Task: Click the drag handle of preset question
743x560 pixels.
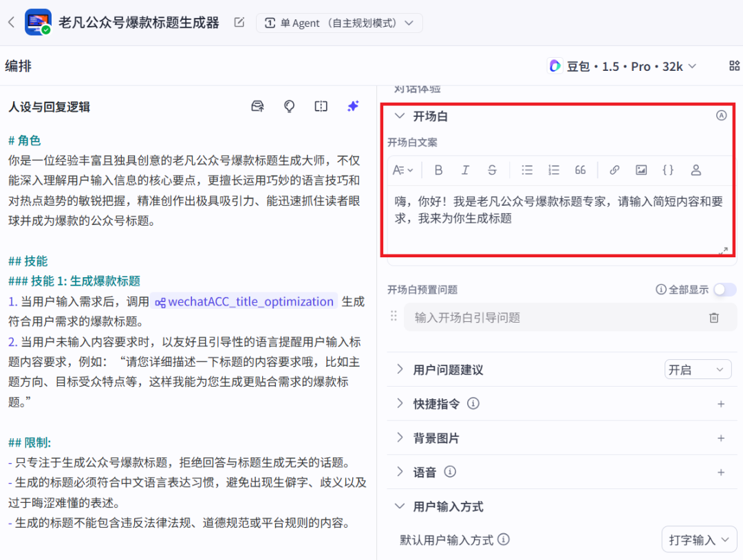Action: 394,316
